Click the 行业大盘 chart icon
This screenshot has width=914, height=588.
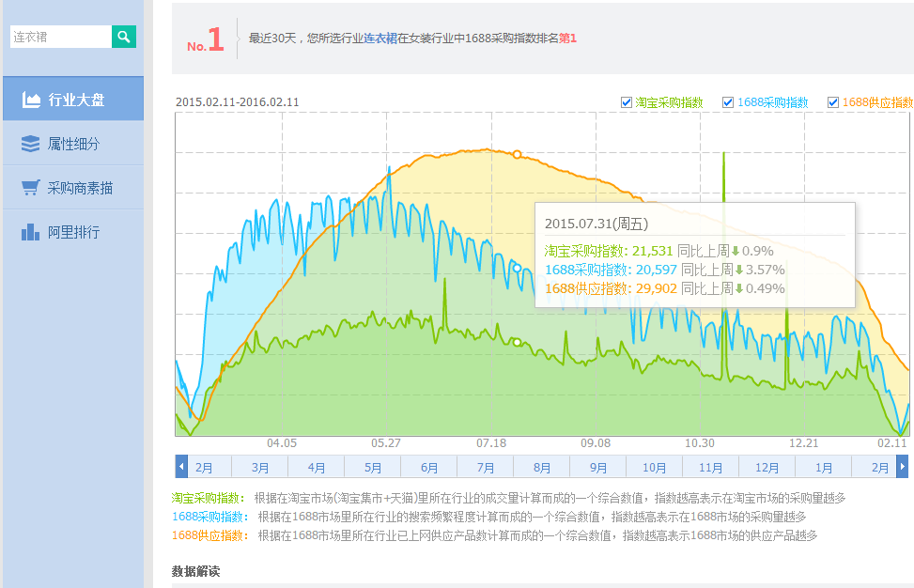[31, 100]
